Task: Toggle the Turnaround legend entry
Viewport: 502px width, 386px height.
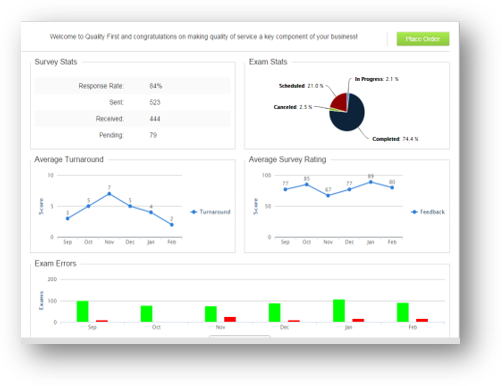Action: click(x=210, y=212)
